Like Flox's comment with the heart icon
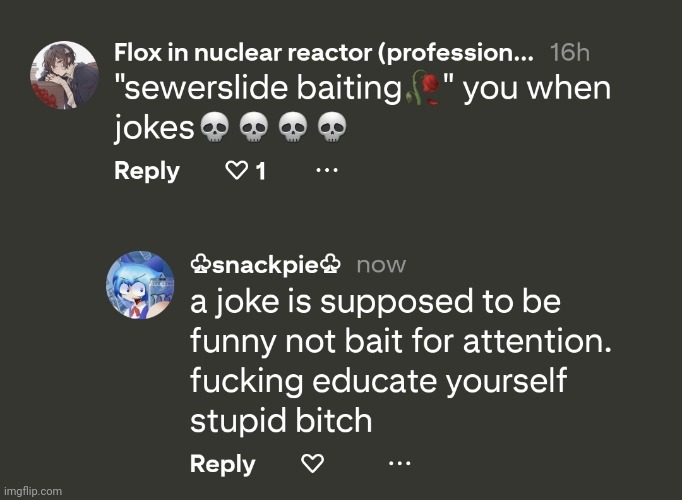This screenshot has height=500, width=682. tap(236, 170)
